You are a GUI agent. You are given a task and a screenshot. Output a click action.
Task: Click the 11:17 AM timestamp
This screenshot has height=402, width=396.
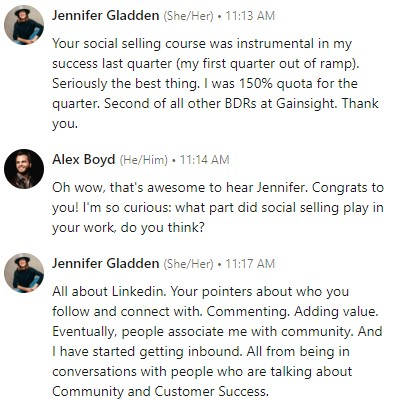click(x=250, y=264)
